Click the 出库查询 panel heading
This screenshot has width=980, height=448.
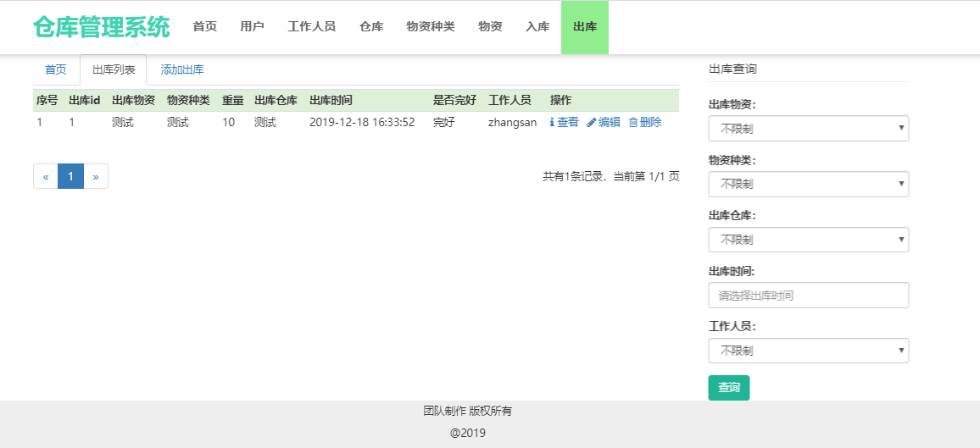pos(732,69)
